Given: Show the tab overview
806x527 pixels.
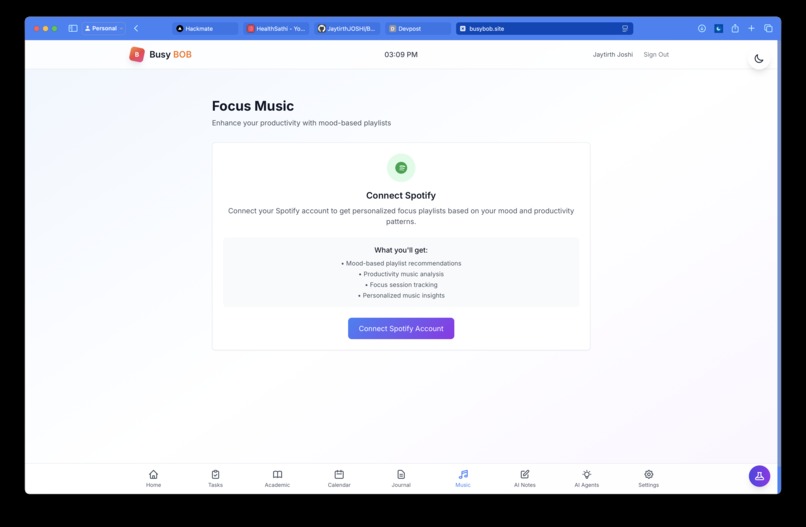Looking at the screenshot, I should (x=768, y=28).
